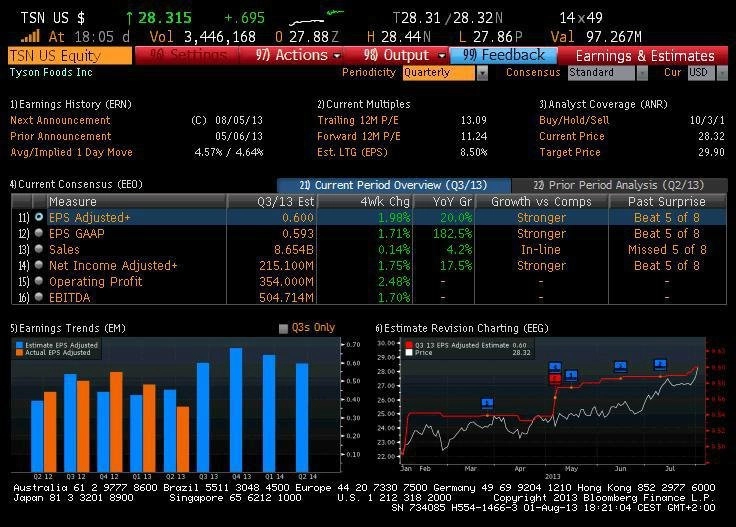736x527 pixels.
Task: Click the orange Actual EPS Adjusted legend square
Action: coord(19,352)
